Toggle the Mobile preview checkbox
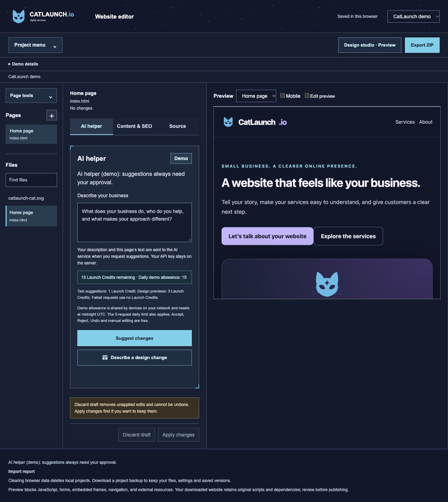This screenshot has width=448, height=502. tap(282, 96)
